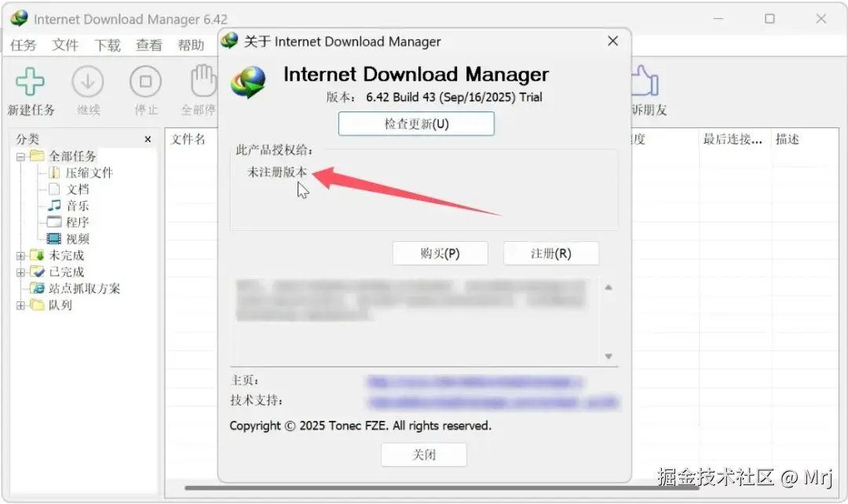Click the Tell a Friend thumbs-up icon
This screenshot has width=848, height=504.
point(645,81)
